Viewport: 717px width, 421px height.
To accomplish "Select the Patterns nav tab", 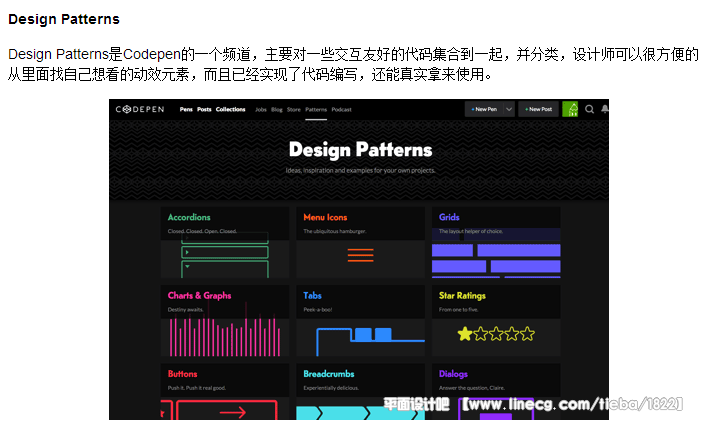I will click(x=316, y=110).
